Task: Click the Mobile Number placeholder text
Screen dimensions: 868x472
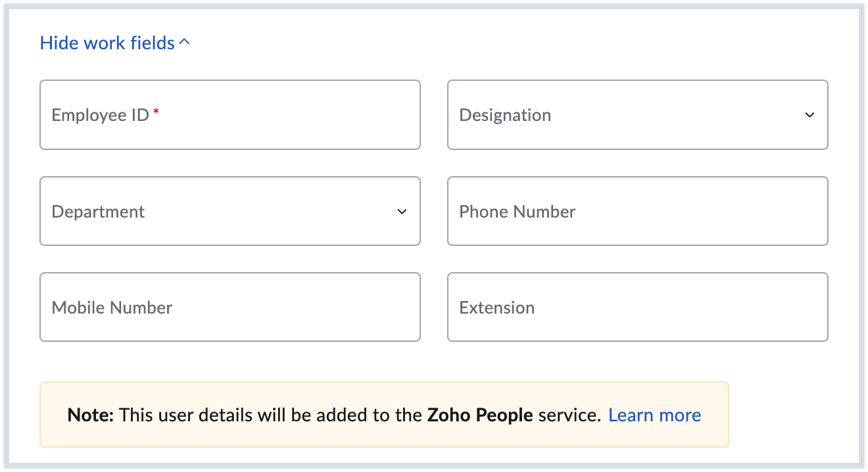Action: click(x=112, y=308)
